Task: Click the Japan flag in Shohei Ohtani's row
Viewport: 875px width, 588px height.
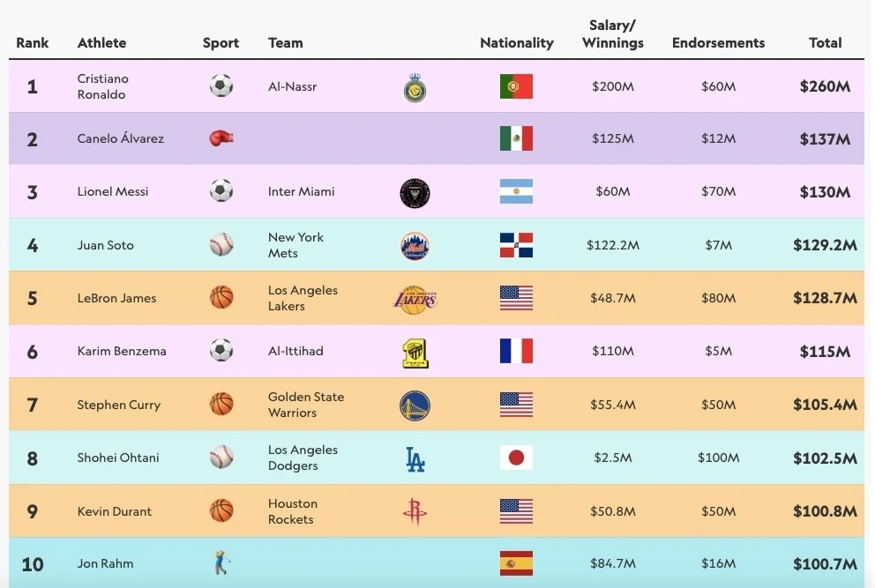Action: [516, 458]
